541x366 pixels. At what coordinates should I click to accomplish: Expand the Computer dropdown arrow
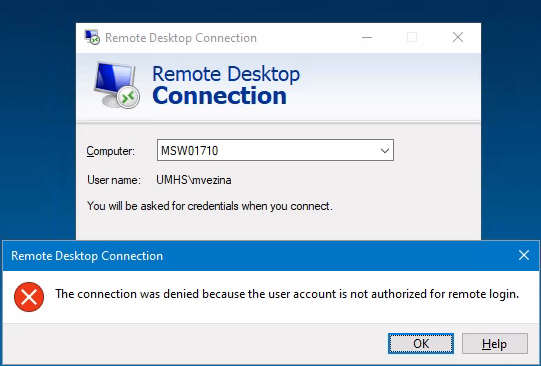click(x=385, y=150)
